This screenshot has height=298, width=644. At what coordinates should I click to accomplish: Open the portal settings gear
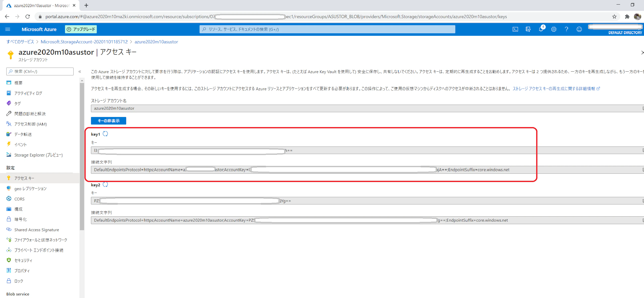(554, 29)
